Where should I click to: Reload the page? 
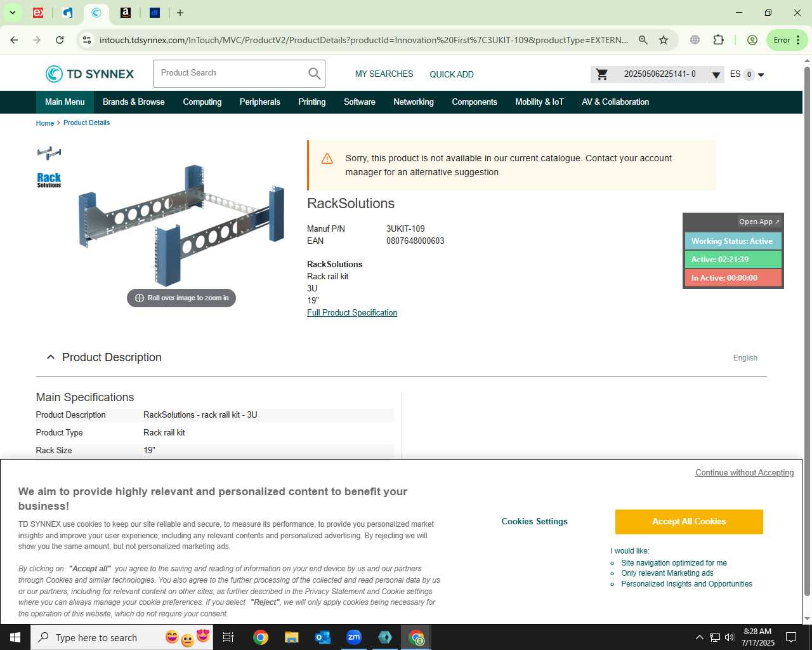pyautogui.click(x=60, y=40)
